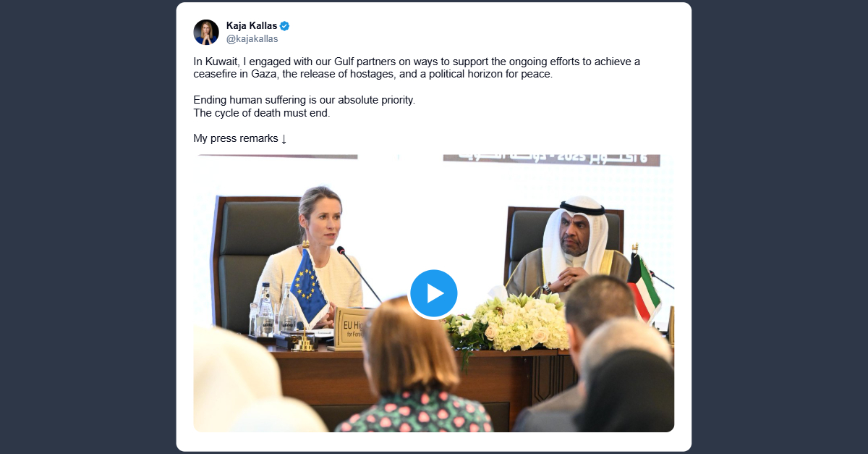Open the @kajakallas handle link
Image resolution: width=868 pixels, height=454 pixels.
click(x=252, y=39)
